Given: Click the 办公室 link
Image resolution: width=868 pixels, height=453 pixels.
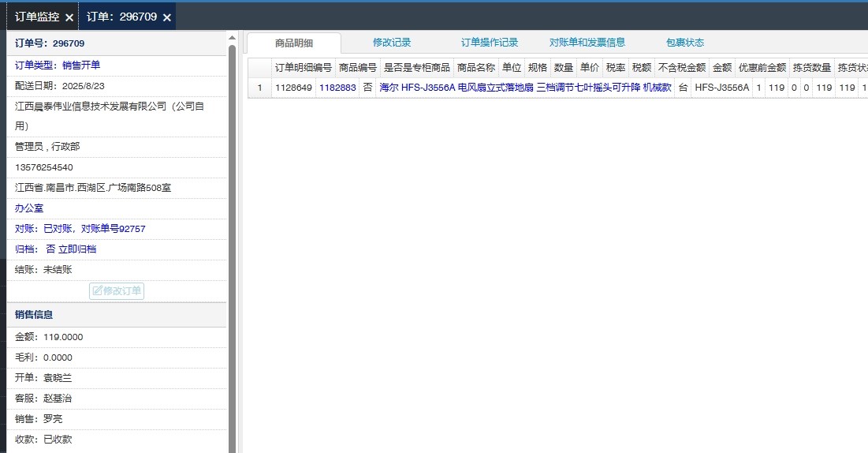Looking at the screenshot, I should (x=29, y=208).
